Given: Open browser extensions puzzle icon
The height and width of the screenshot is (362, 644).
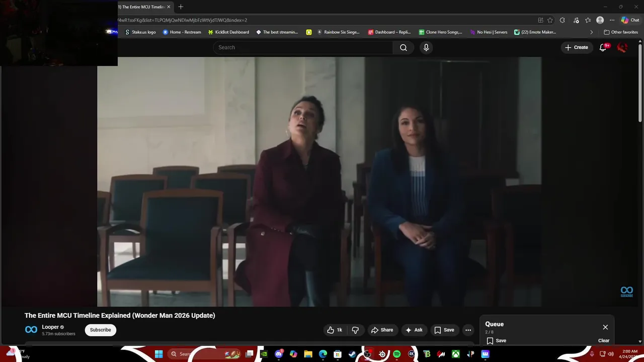Looking at the screenshot, I should coord(562,20).
